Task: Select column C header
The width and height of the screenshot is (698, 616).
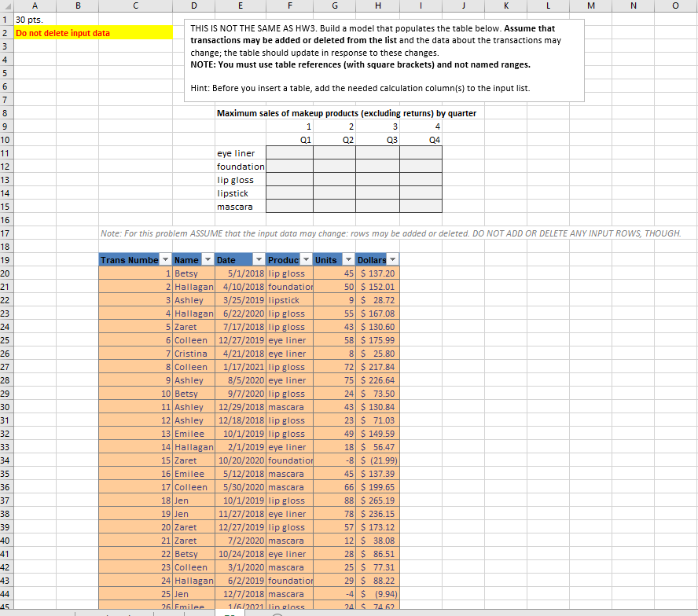Action: point(136,5)
